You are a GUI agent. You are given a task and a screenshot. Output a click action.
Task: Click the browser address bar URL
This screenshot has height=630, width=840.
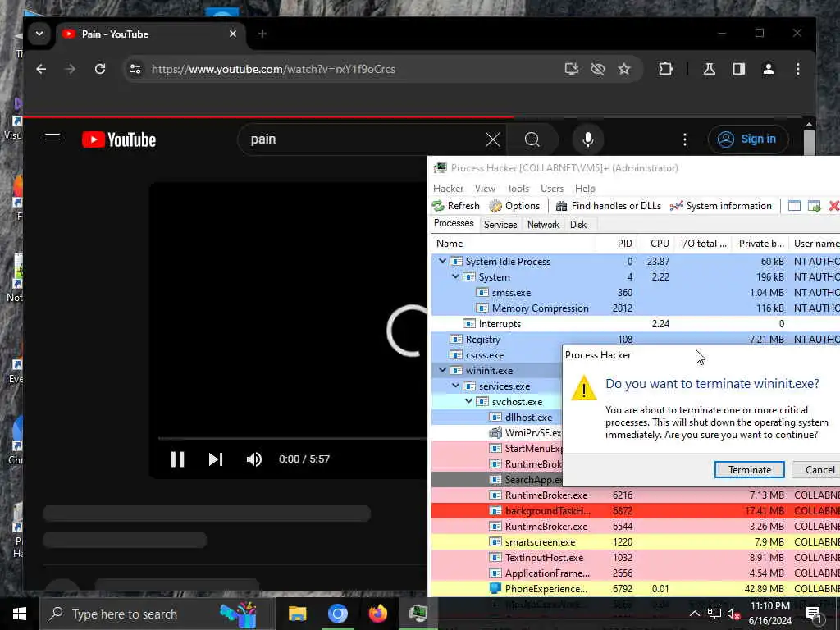point(273,69)
